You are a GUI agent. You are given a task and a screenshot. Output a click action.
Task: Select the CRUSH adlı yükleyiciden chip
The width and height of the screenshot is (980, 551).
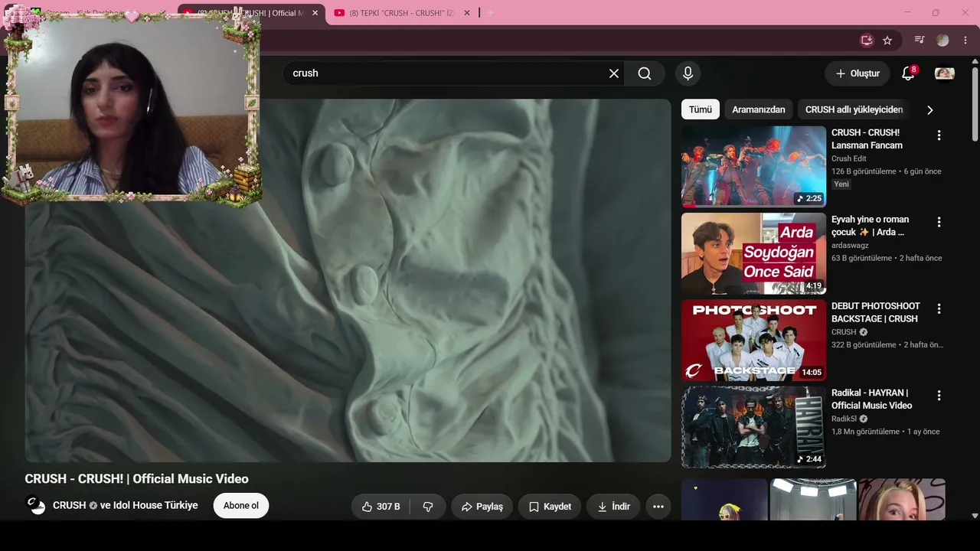pos(854,109)
